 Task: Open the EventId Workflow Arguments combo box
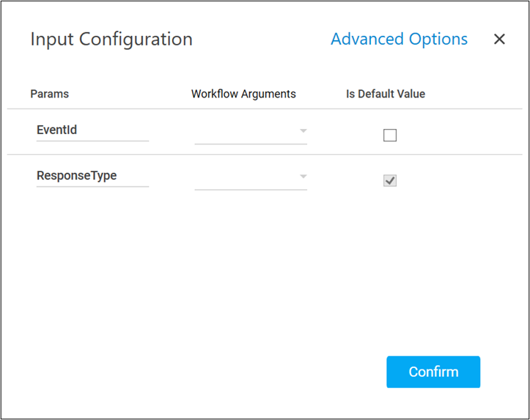click(x=250, y=132)
